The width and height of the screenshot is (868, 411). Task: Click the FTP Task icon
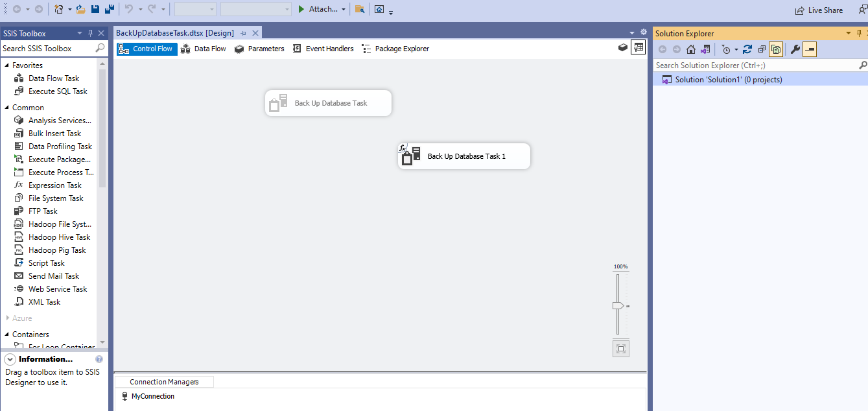pos(19,211)
